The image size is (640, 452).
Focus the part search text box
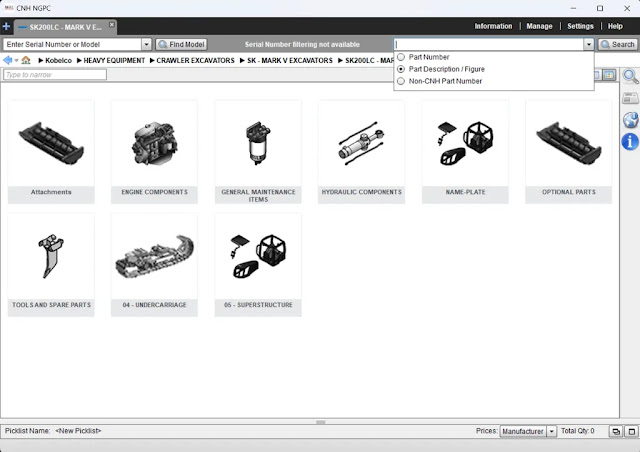coord(489,44)
